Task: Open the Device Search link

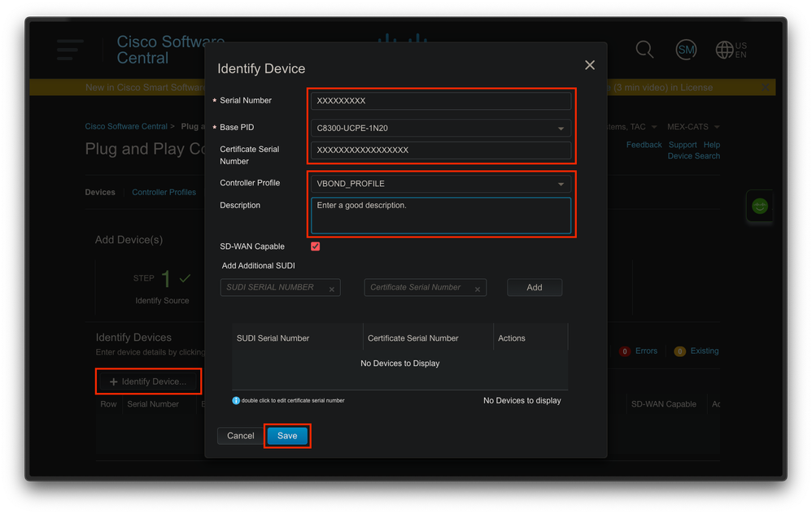Action: 693,156
